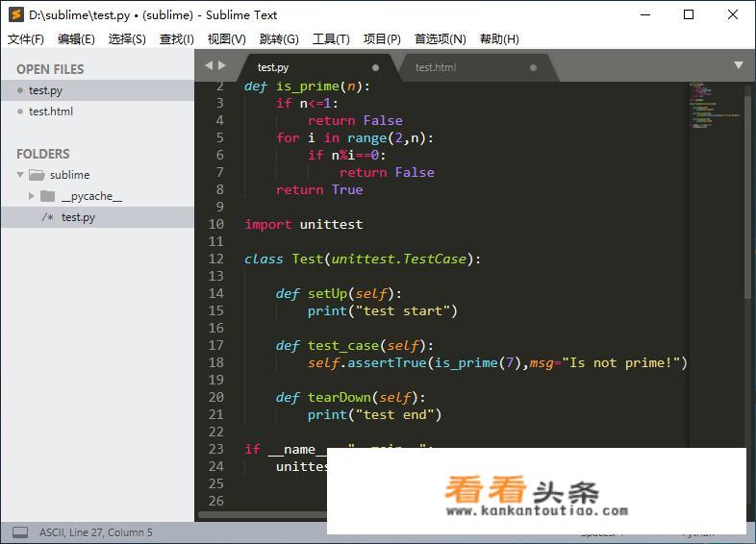Click 'range(2,n)' on line 5

pyautogui.click(x=387, y=138)
